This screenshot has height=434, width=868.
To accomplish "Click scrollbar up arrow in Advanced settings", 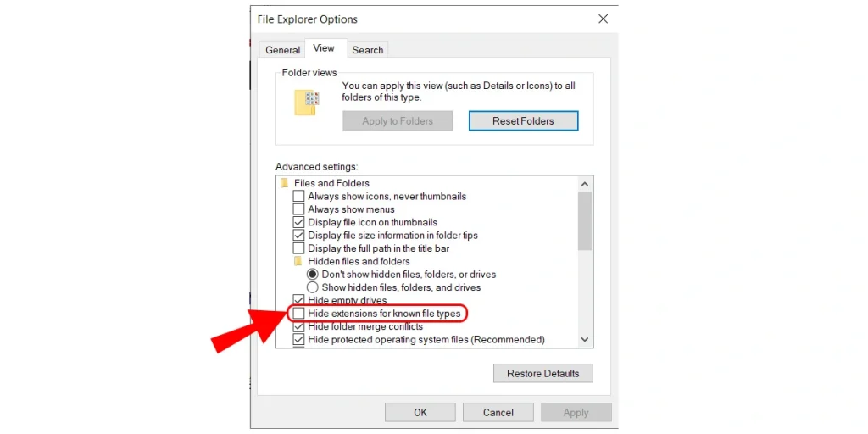I will 585,184.
